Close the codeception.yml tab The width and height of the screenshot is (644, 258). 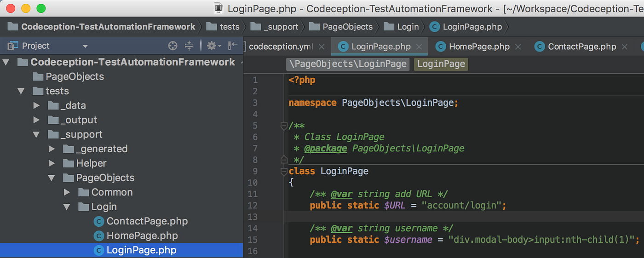pos(322,46)
